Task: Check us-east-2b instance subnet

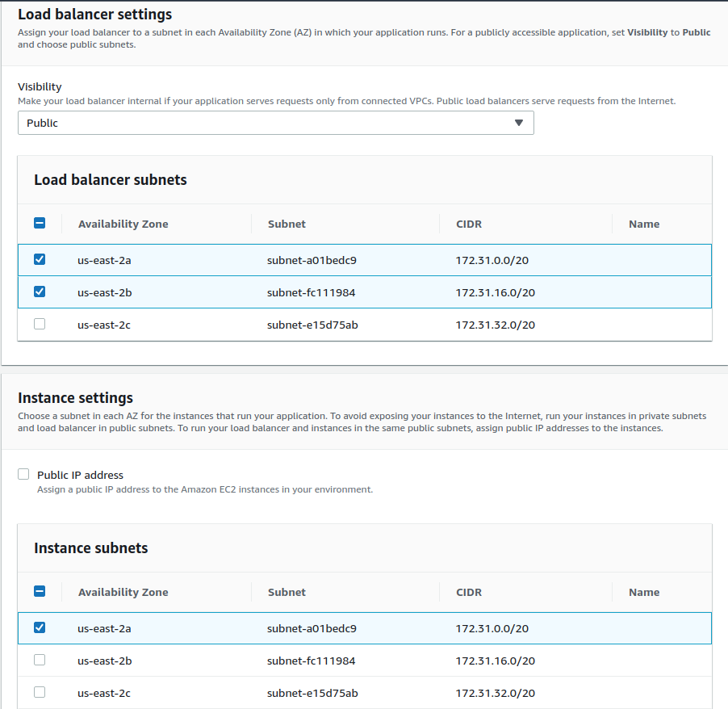Action: pyautogui.click(x=39, y=660)
